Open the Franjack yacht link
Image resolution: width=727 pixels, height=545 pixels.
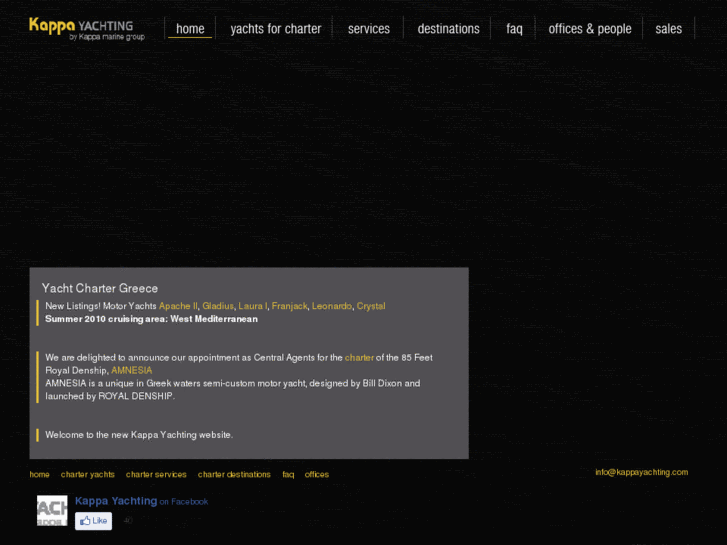click(x=289, y=306)
